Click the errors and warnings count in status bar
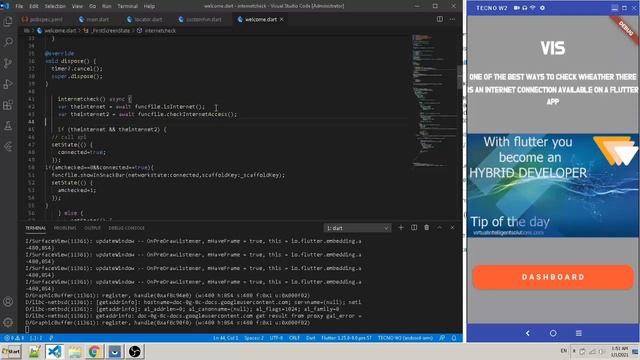Viewport: 640px width, 360px height. (14, 338)
